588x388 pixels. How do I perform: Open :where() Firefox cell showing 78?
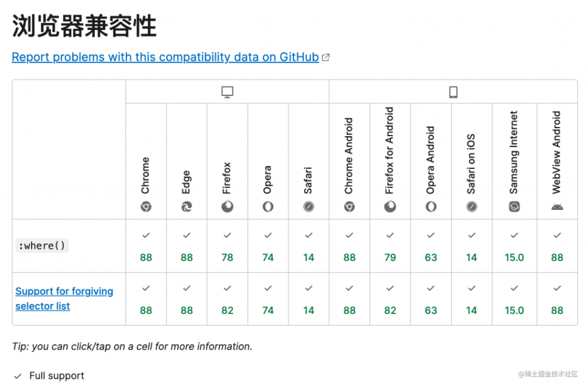[227, 246]
